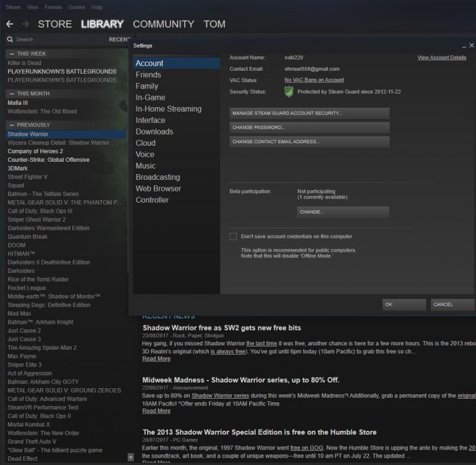Viewport: 476px width, 465px height.
Task: Click the search magnifier icon
Action: click(10, 40)
